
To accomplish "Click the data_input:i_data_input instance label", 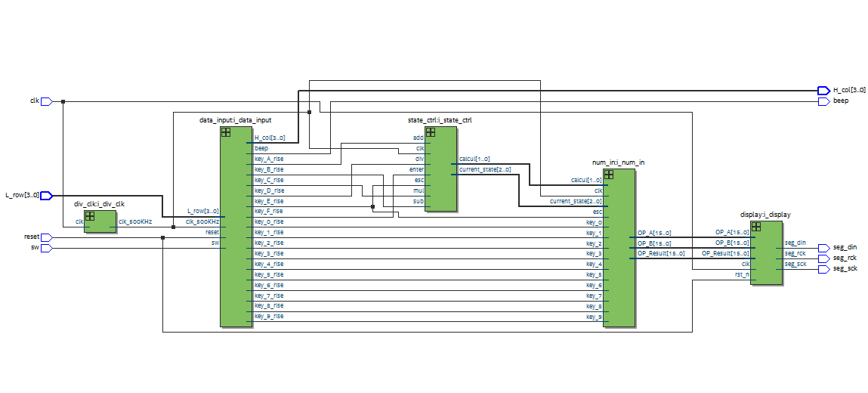I will point(235,119).
